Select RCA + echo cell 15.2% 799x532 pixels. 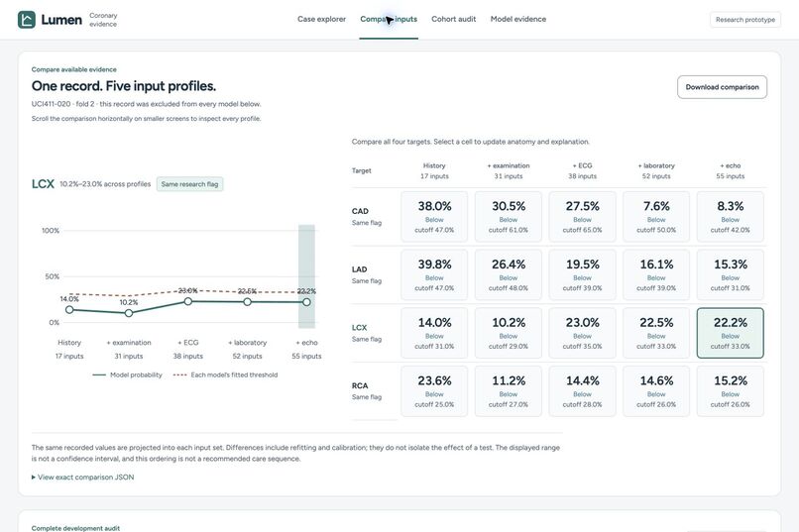pyautogui.click(x=731, y=391)
